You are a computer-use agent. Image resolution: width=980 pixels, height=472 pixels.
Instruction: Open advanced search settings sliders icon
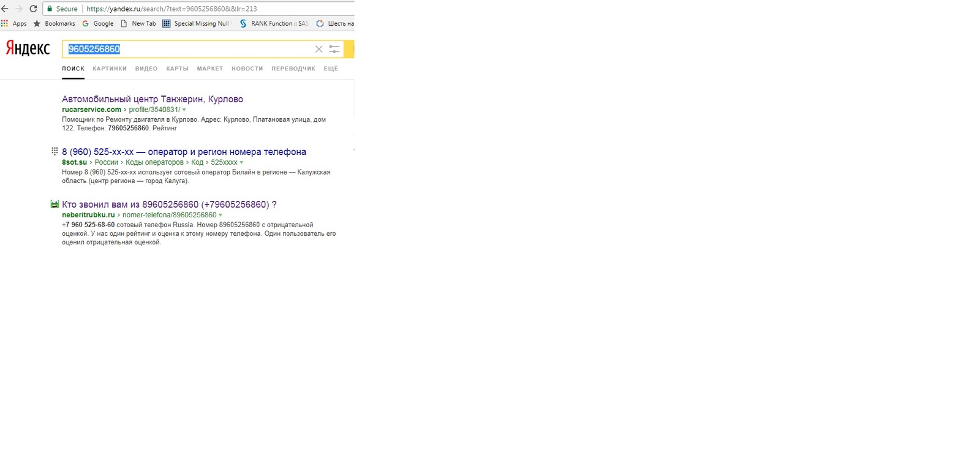[x=334, y=49]
